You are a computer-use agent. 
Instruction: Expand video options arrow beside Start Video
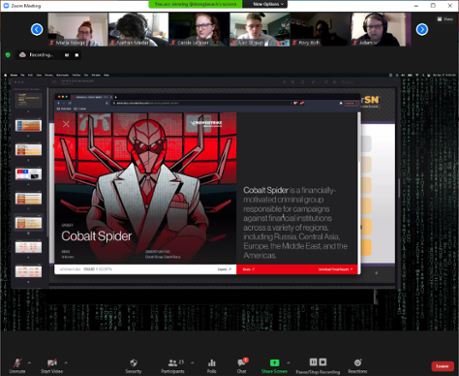coord(66,362)
